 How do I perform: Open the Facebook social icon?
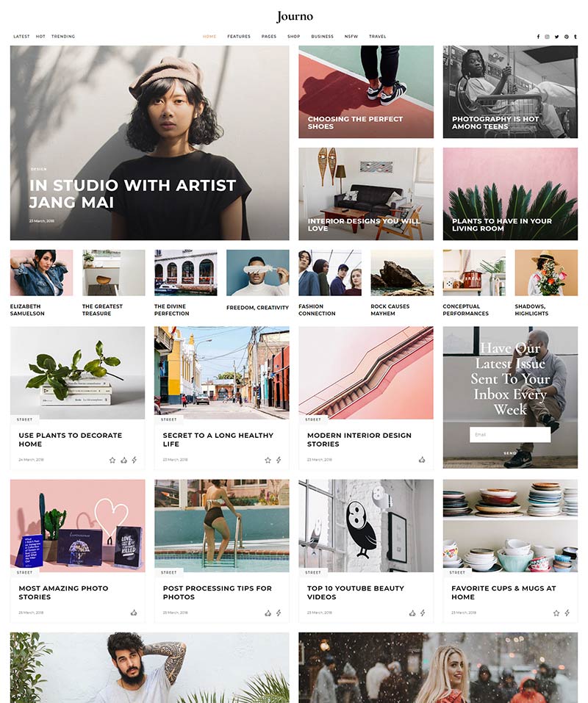538,37
